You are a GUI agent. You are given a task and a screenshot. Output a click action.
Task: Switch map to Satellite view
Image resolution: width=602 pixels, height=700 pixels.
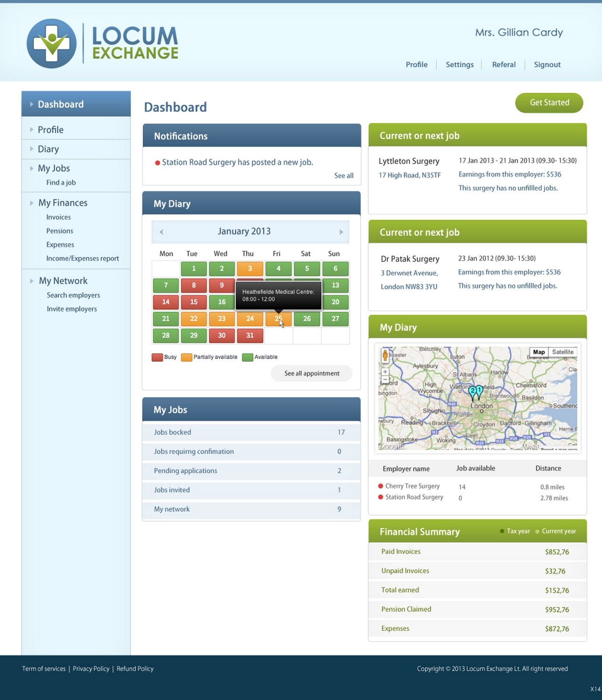click(x=562, y=352)
